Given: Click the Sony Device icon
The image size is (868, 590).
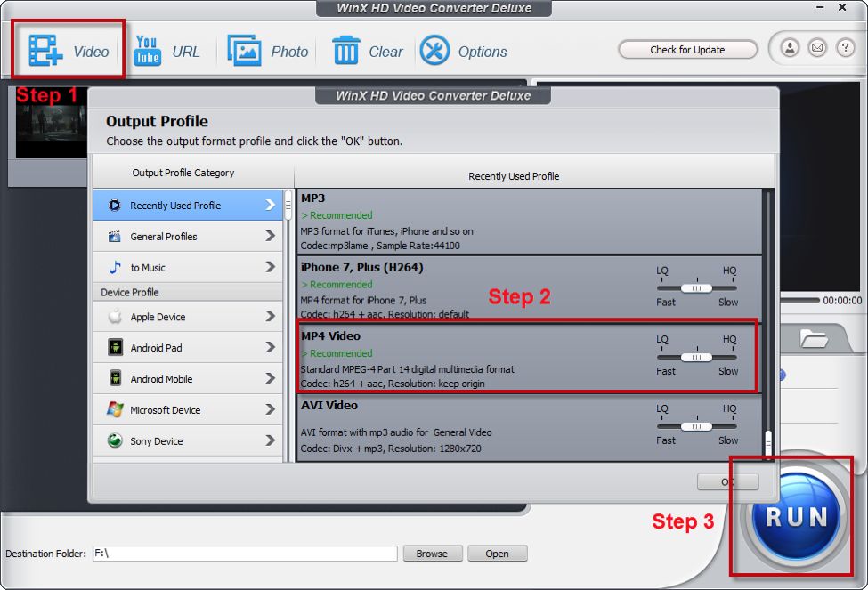Looking at the screenshot, I should pos(115,440).
